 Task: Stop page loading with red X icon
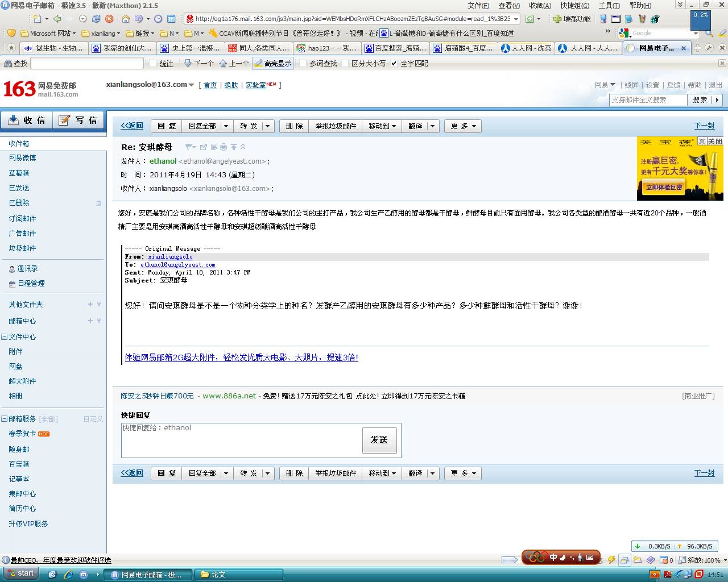pos(109,19)
